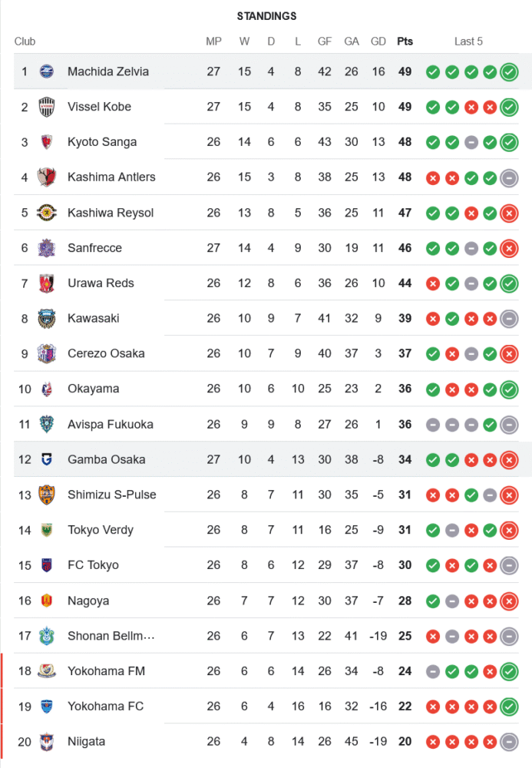Image resolution: width=532 pixels, height=768 pixels.
Task: Click the Yokohama FM team crest
Action: click(47, 671)
